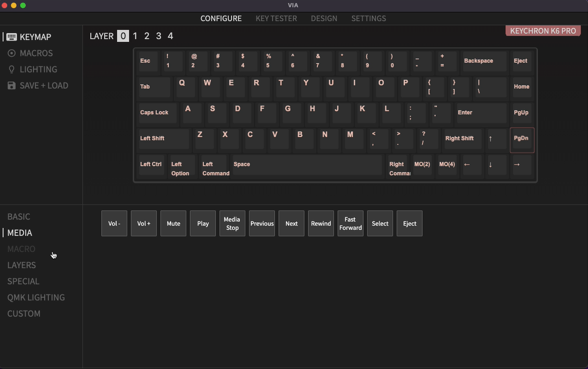Select the up arrow key on keyboard
The height and width of the screenshot is (369, 588).
(x=497, y=139)
